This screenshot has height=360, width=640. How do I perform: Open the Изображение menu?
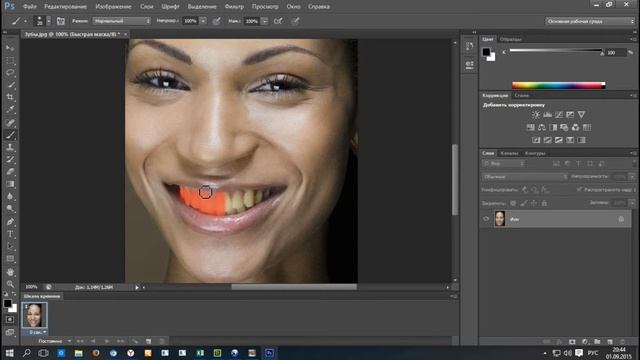coord(113,7)
